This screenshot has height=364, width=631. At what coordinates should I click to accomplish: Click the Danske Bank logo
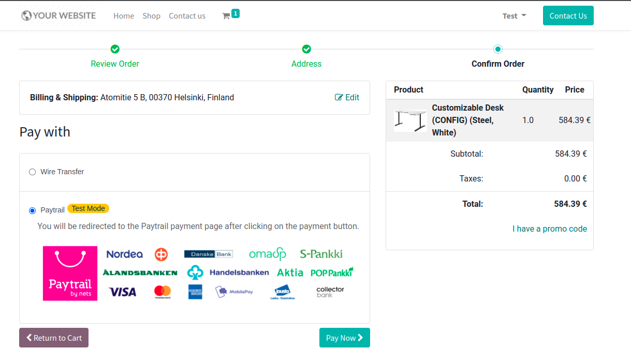coord(209,254)
